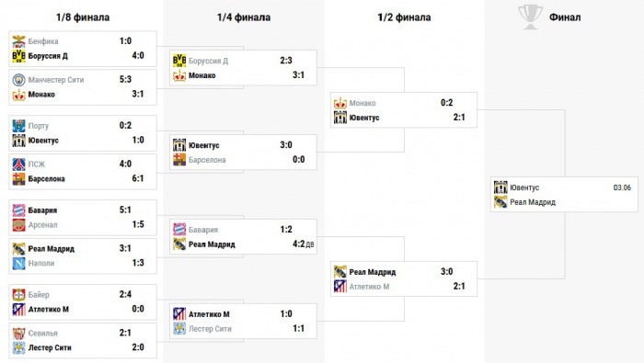
Task: Click the trophy icon beside Финал
Action: 530,17
